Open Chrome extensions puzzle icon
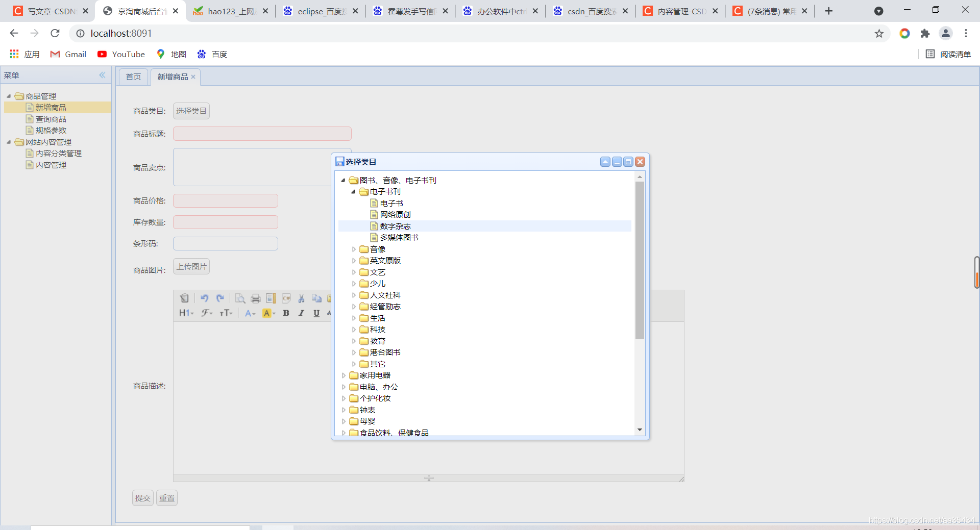This screenshot has width=980, height=530. (925, 34)
